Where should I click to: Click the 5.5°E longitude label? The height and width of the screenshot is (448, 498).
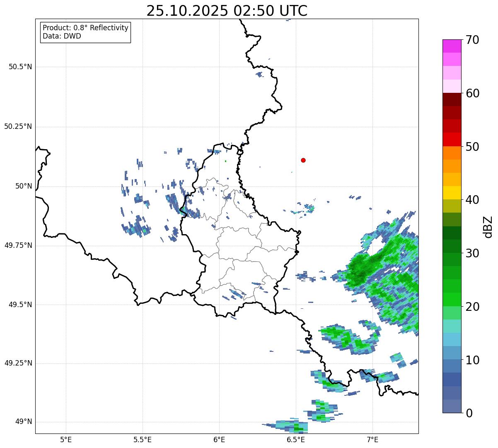click(x=143, y=439)
